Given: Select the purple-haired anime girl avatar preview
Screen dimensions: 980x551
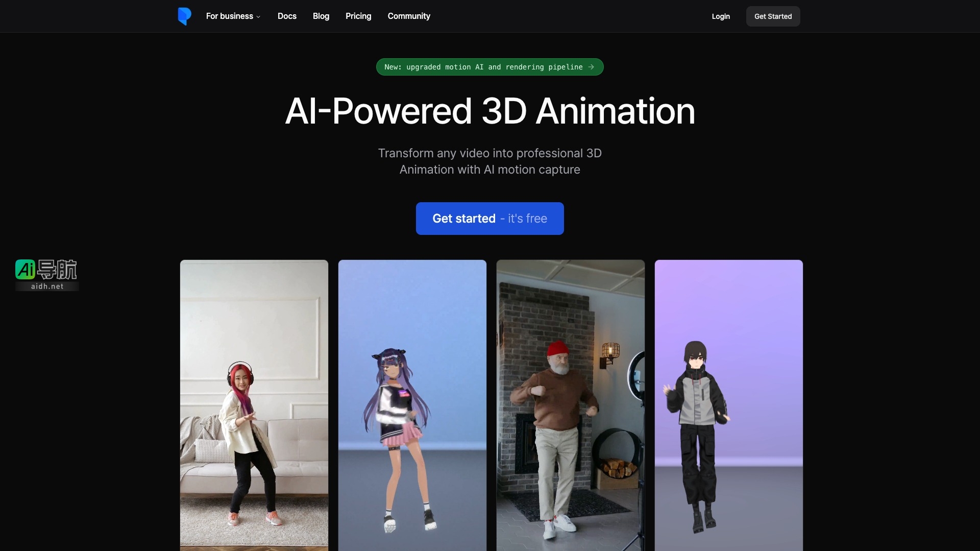Looking at the screenshot, I should pyautogui.click(x=412, y=404).
